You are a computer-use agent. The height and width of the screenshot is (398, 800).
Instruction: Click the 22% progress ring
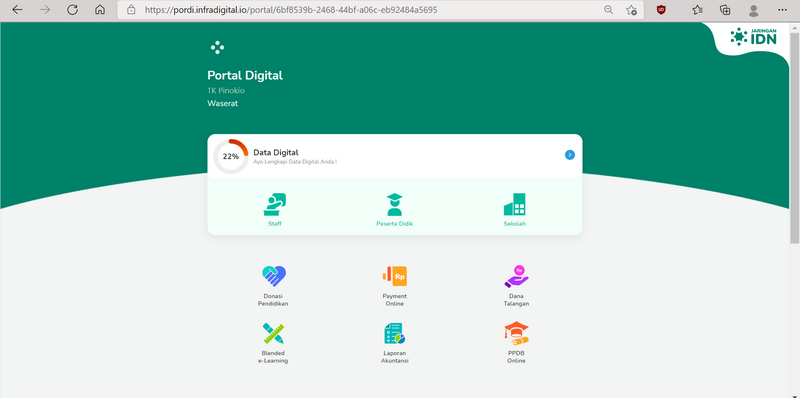[231, 156]
